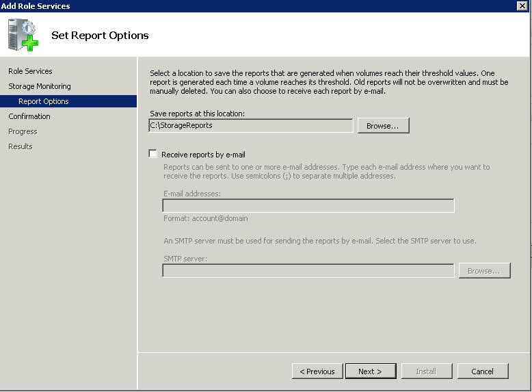Browse for report save location

383,126
